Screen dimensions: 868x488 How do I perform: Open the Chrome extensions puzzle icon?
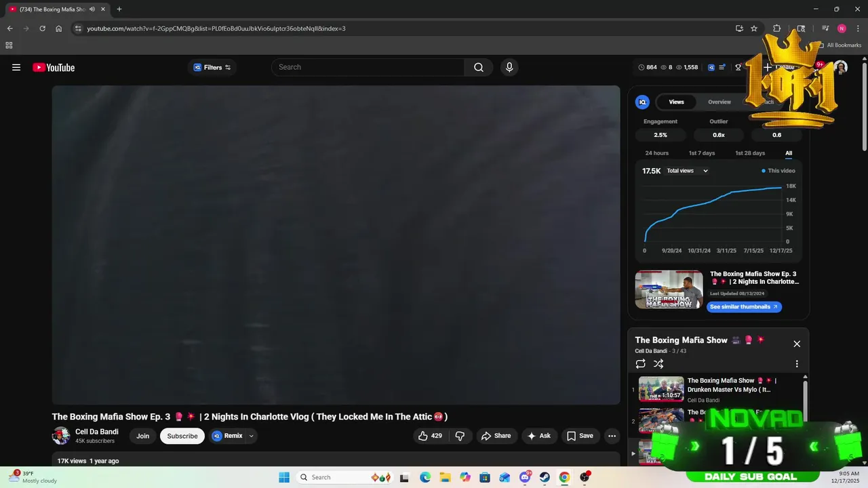(777, 28)
